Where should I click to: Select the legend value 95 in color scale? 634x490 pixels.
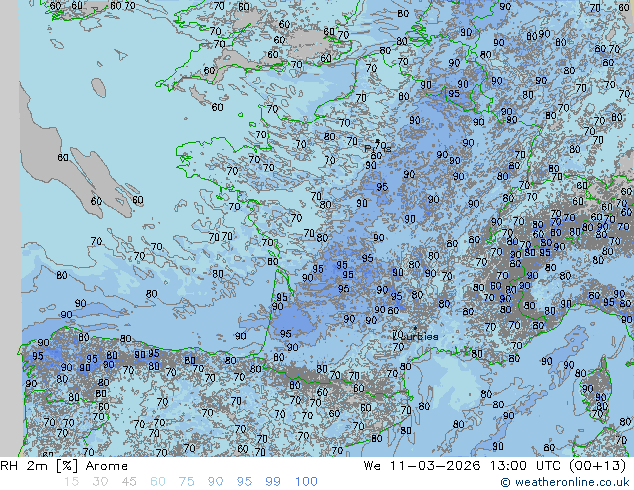pos(244,482)
